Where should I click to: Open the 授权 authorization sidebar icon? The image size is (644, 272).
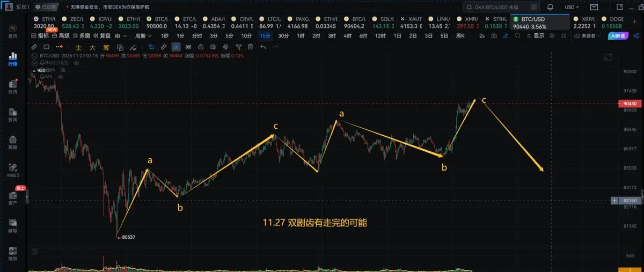12,254
